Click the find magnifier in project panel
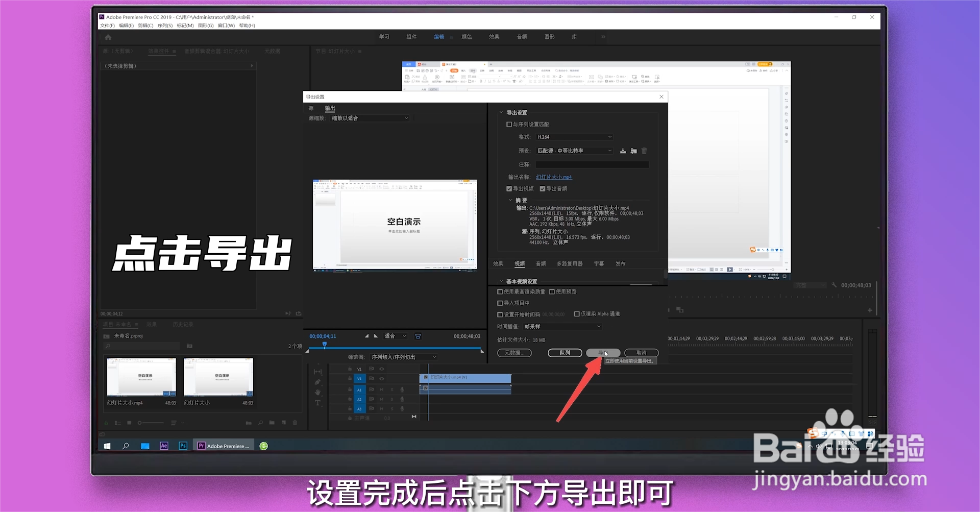This screenshot has width=980, height=512. click(260, 423)
